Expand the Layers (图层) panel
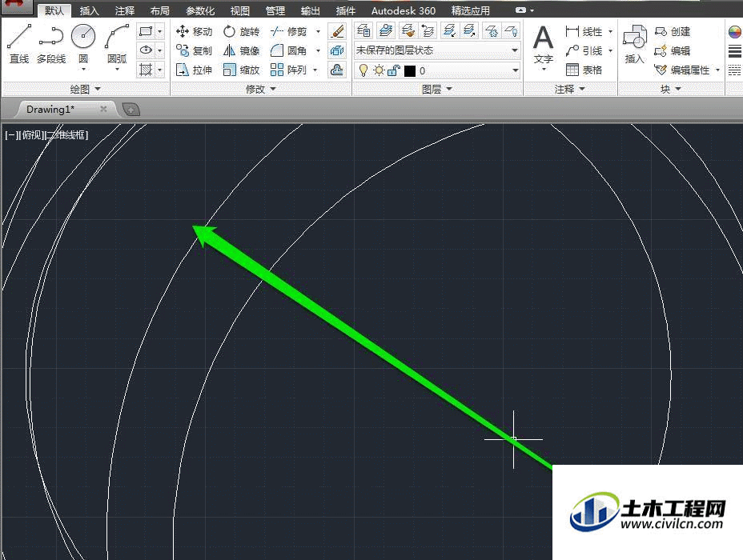 (437, 89)
